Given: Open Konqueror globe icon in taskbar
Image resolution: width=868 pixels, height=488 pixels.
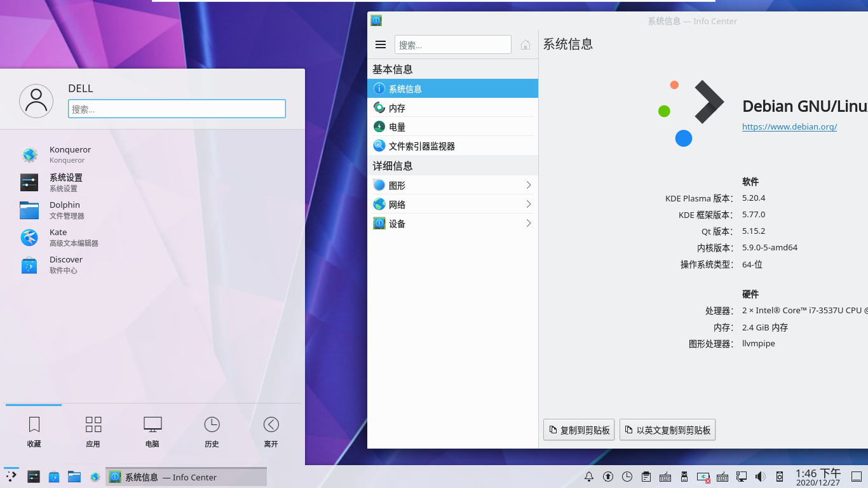Looking at the screenshot, I should (95, 477).
